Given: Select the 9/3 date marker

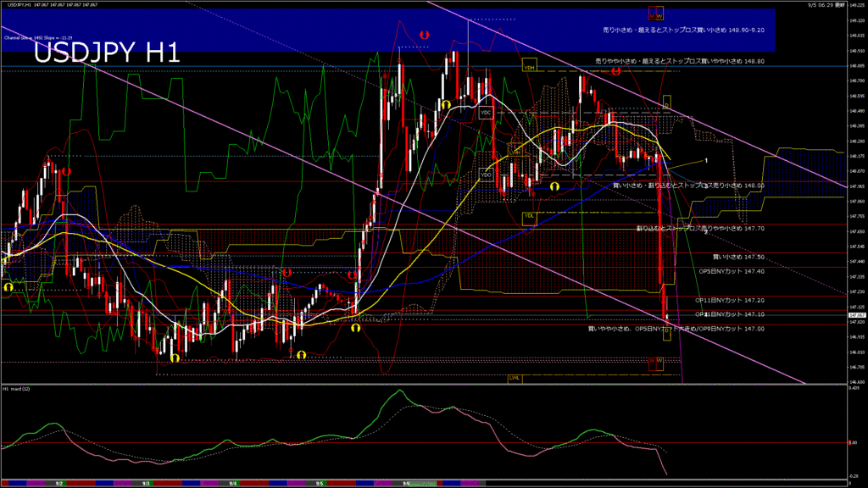Looking at the screenshot, I should click(x=146, y=484).
